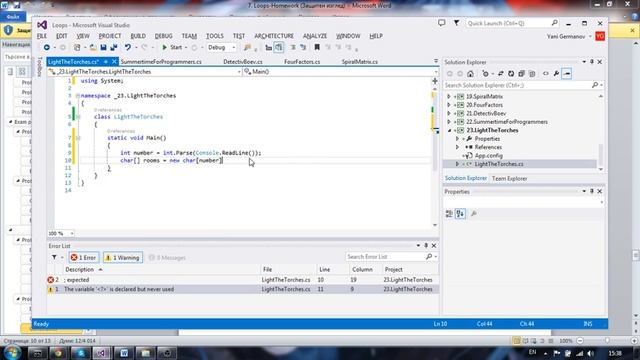Select LightTheTorches.cs in Solution Explorer tree

(x=499, y=164)
